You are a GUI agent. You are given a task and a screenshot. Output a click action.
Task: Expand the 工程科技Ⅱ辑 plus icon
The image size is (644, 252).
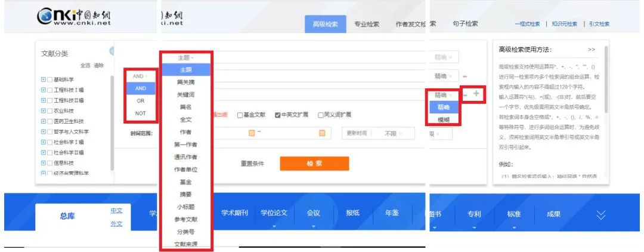[43, 100]
